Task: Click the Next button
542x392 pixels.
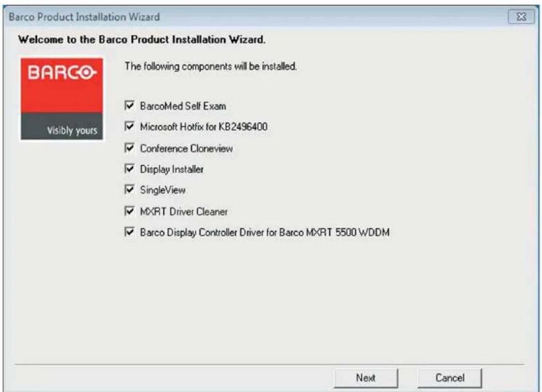Action: [x=366, y=378]
